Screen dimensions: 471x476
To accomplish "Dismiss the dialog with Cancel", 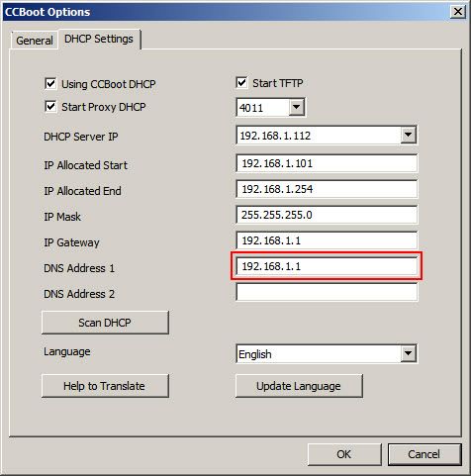I will [424, 454].
